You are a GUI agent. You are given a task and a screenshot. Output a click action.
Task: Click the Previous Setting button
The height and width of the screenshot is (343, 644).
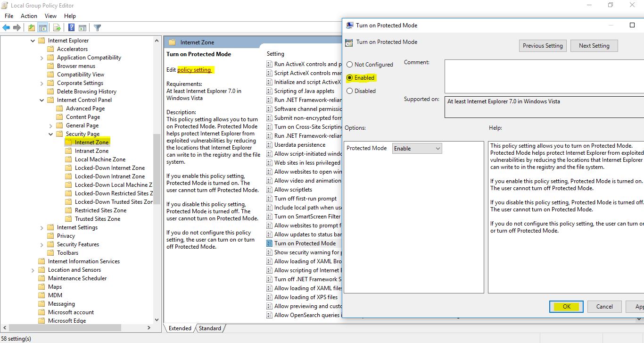point(542,45)
